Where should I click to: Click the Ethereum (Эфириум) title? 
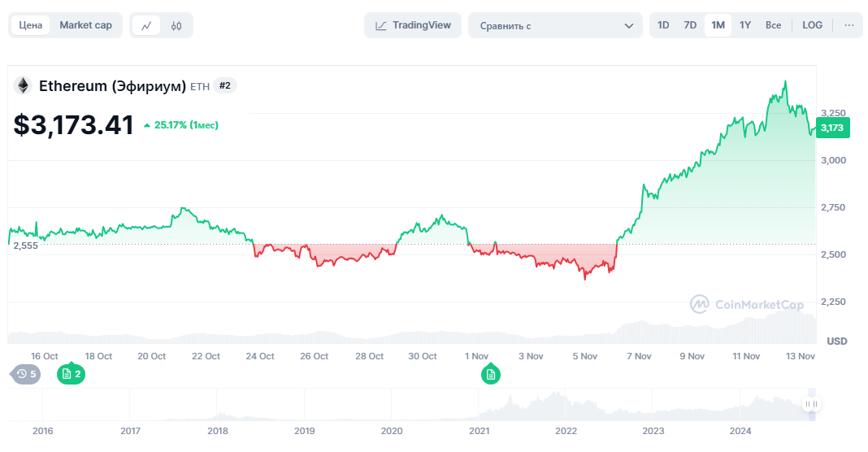coord(112,86)
